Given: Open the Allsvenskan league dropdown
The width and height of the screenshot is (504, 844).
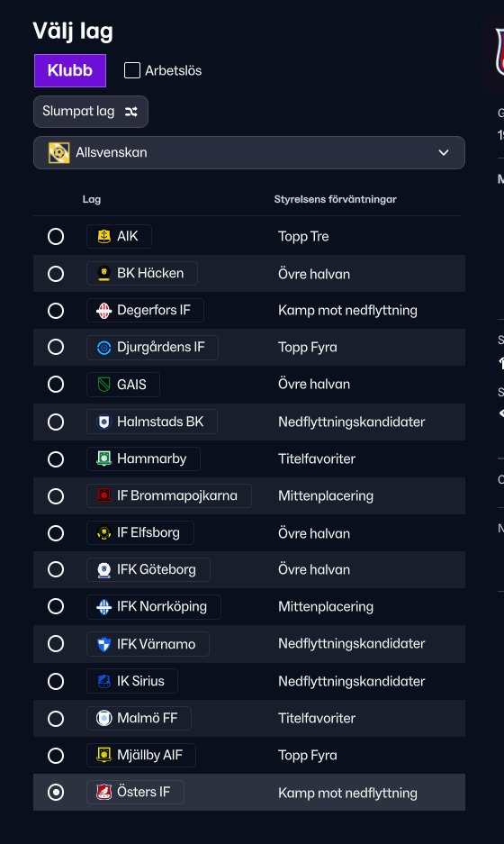Looking at the screenshot, I should pyautogui.click(x=249, y=153).
